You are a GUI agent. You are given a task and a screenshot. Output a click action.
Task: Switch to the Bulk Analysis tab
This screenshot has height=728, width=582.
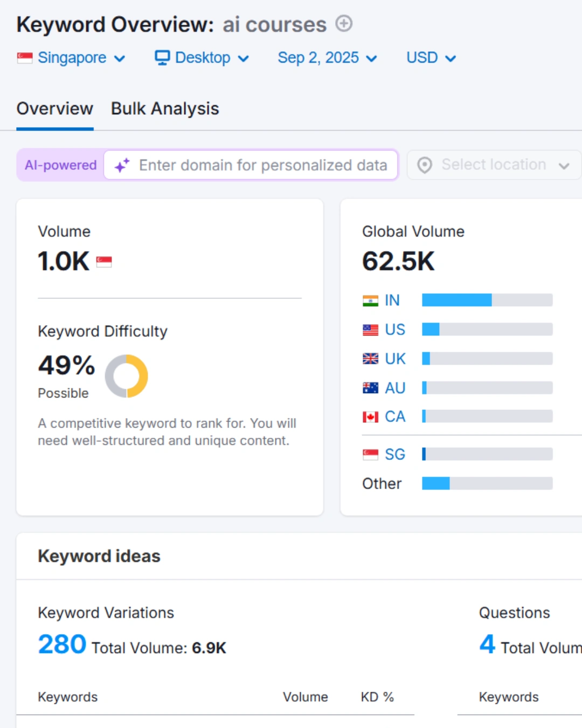(165, 109)
